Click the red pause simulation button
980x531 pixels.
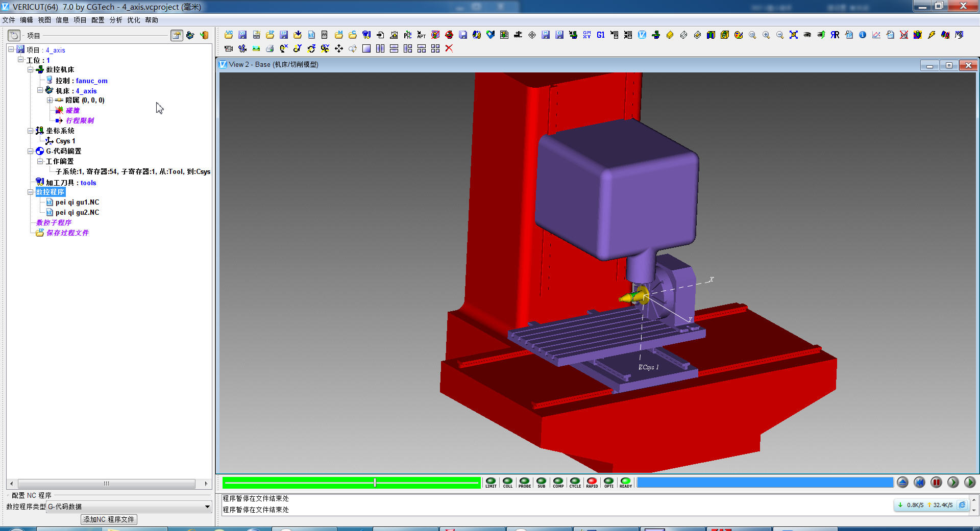[x=936, y=483]
